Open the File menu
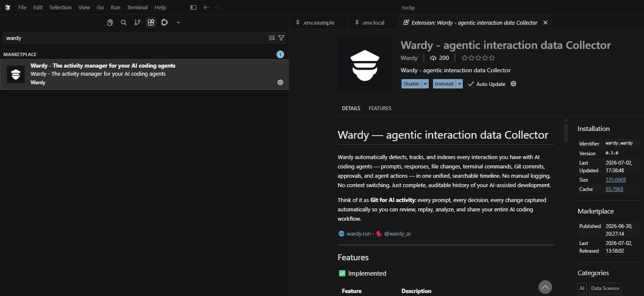This screenshot has width=644, height=296. click(23, 7)
